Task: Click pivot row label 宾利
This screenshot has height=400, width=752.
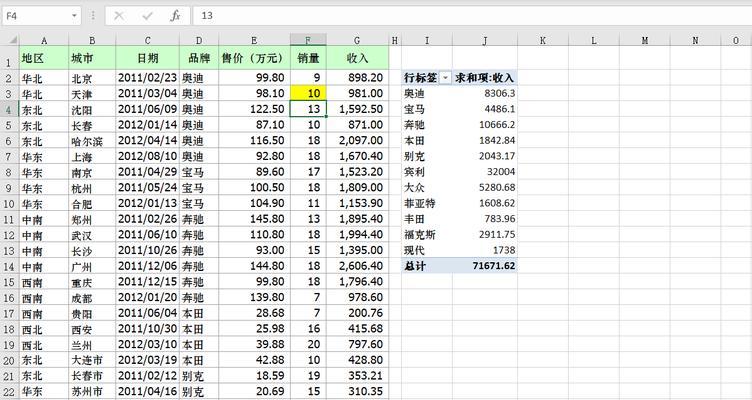Action: (414, 172)
